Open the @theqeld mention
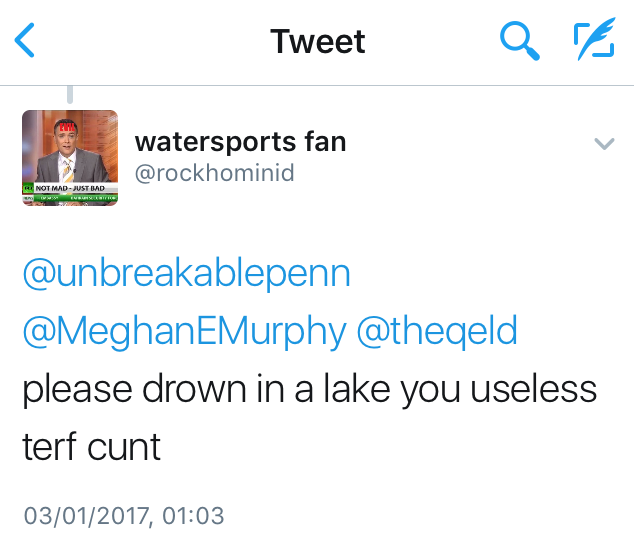634x558 pixels. tap(437, 332)
